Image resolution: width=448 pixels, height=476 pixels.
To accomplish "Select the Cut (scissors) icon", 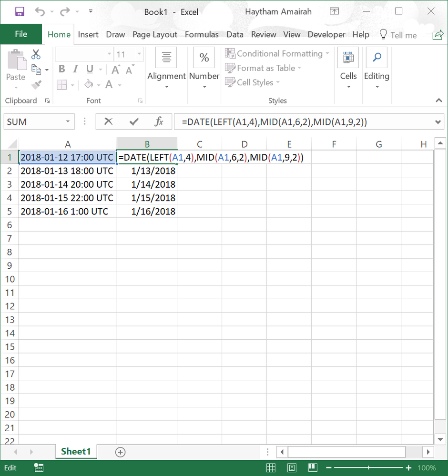I will 36,54.
